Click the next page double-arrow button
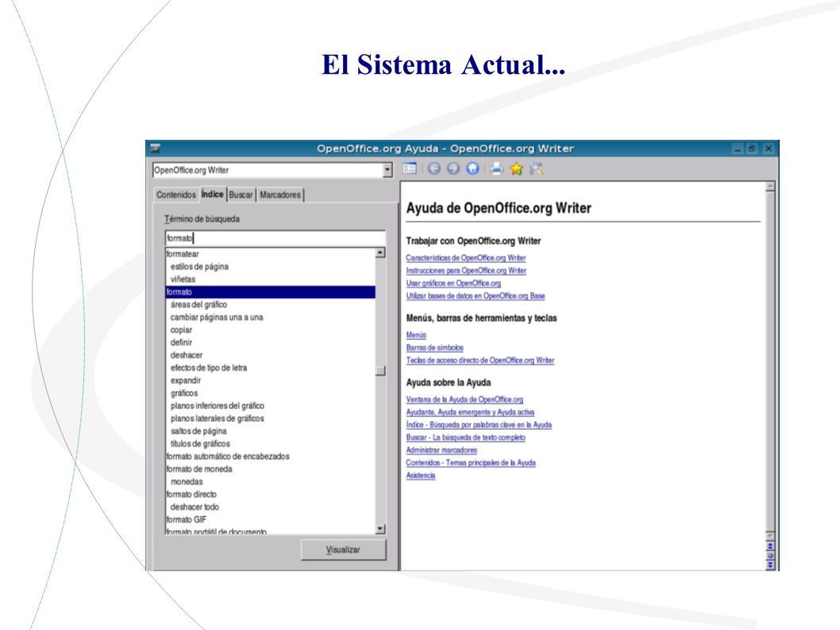 tap(770, 565)
